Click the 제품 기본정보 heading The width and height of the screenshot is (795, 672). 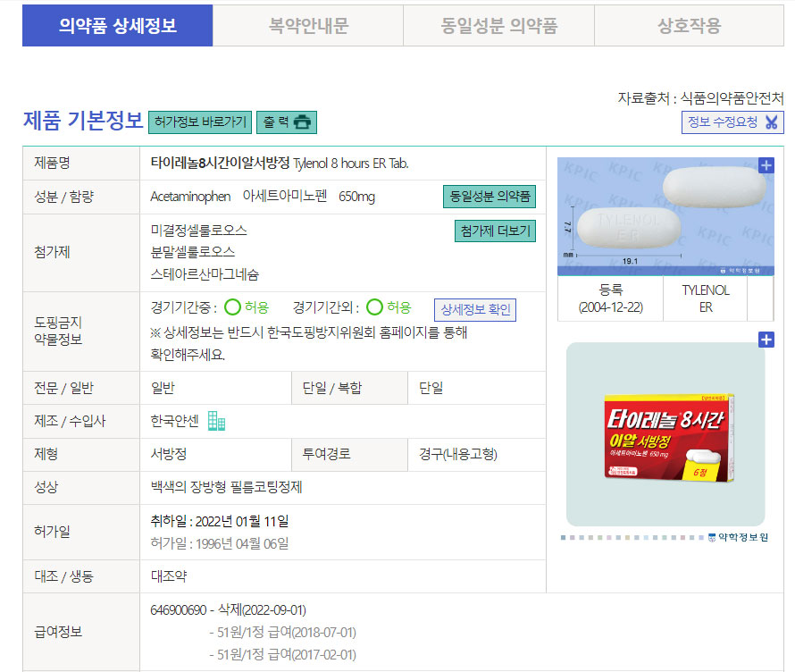(83, 121)
